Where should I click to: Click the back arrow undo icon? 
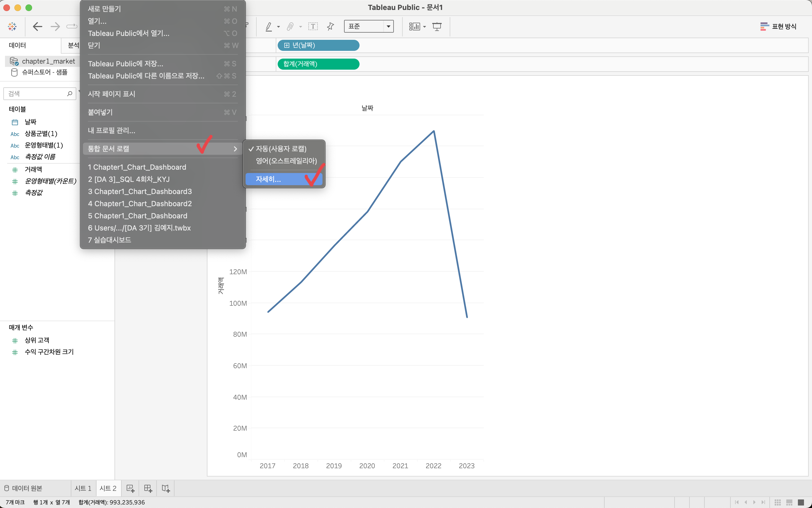click(x=37, y=26)
